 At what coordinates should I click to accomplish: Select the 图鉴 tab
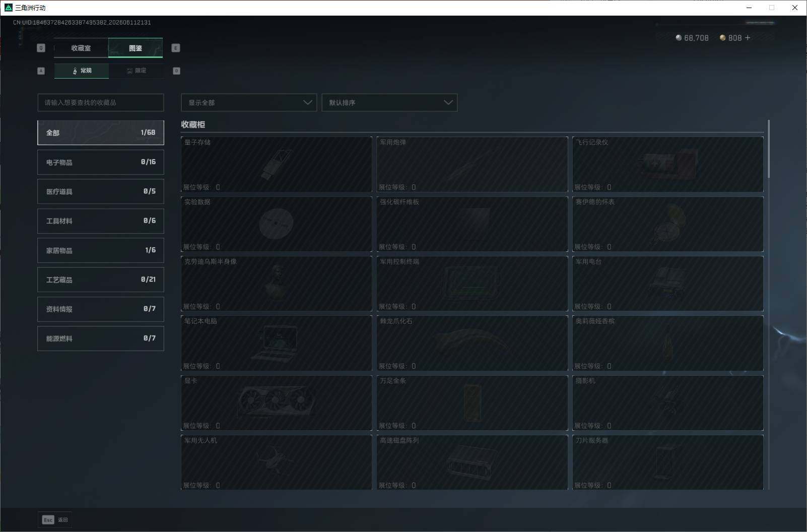coord(136,48)
